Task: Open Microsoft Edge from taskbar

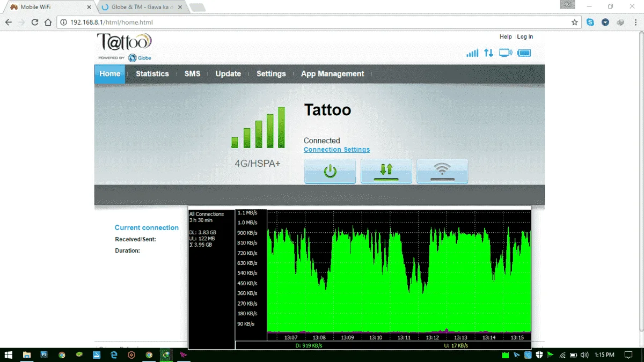Action: tap(114, 354)
